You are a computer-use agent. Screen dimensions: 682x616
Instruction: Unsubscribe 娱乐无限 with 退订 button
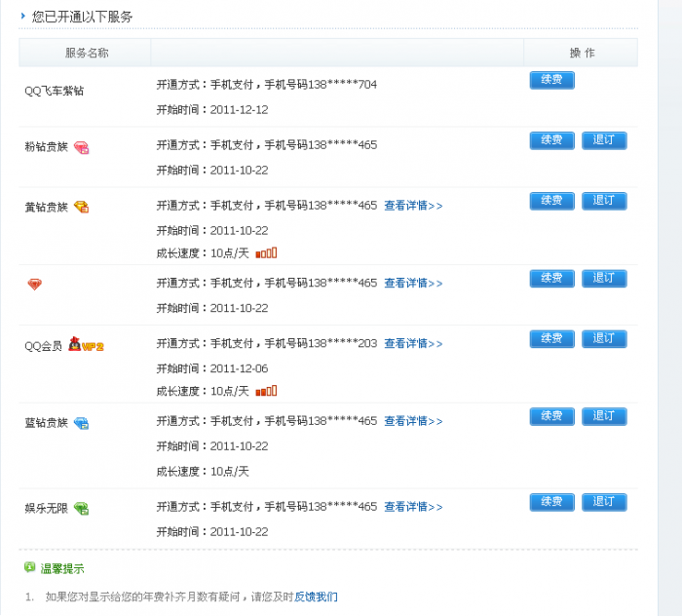(x=604, y=502)
